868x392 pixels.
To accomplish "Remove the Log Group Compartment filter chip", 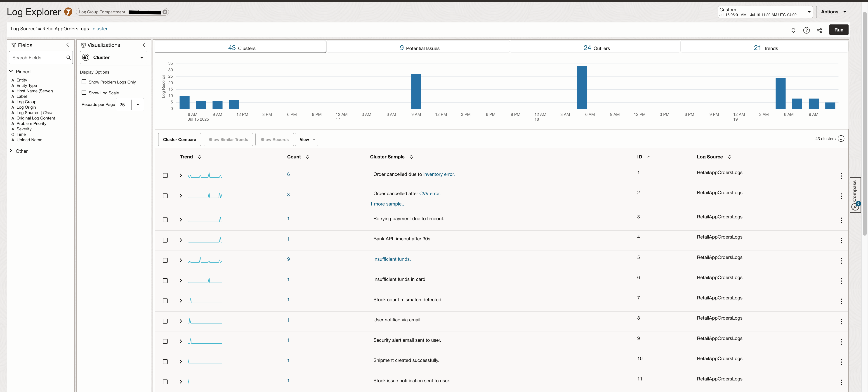I will point(165,12).
